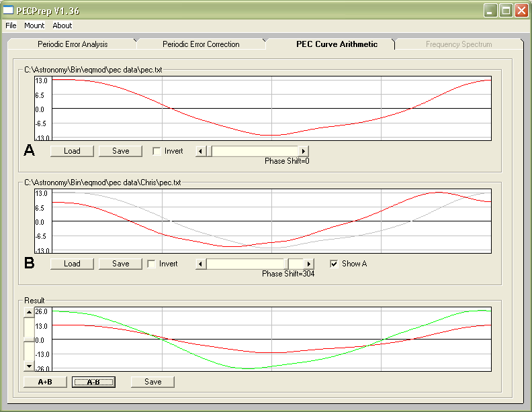Click the curve B phase shift slider thumb
Viewport: 532px width, 412px height.
[x=295, y=264]
